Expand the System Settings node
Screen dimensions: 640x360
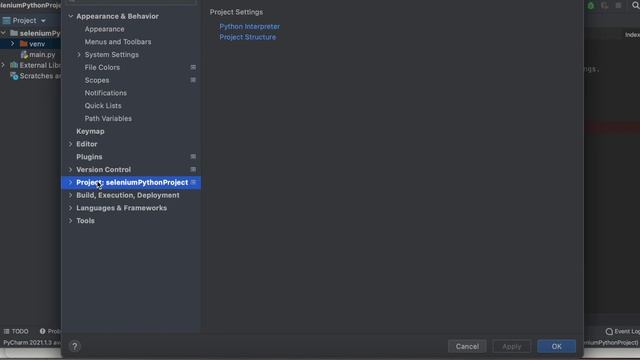coord(79,55)
